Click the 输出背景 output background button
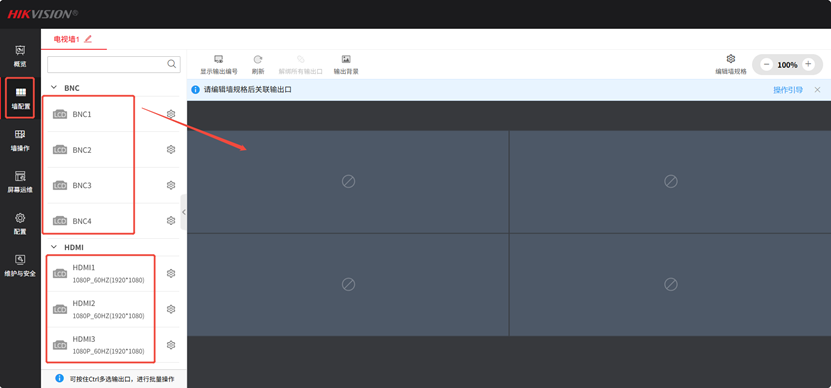This screenshot has width=831, height=388. point(346,65)
